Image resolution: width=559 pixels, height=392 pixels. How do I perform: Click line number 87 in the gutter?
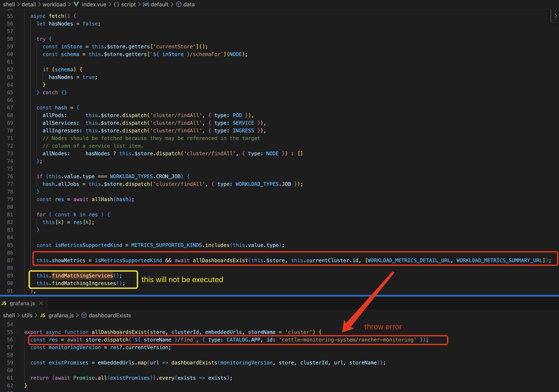10,260
